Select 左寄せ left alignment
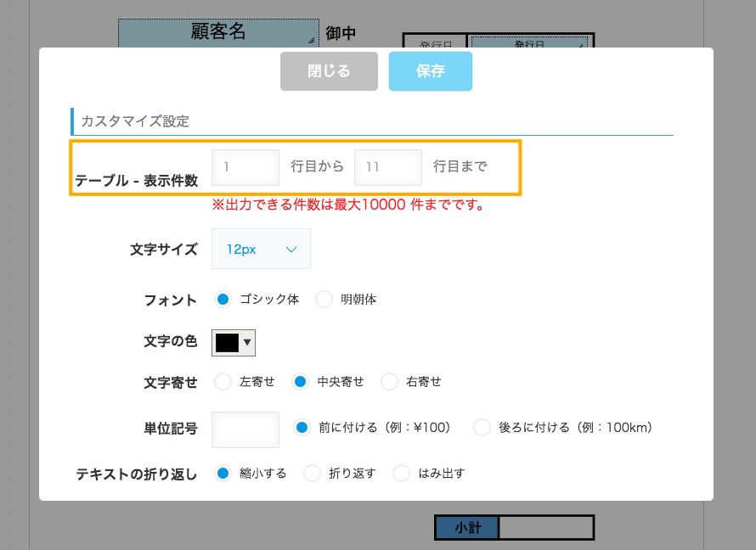 click(x=223, y=382)
